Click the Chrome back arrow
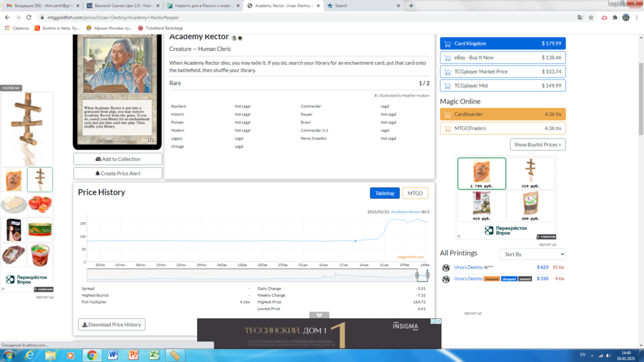 coord(7,17)
